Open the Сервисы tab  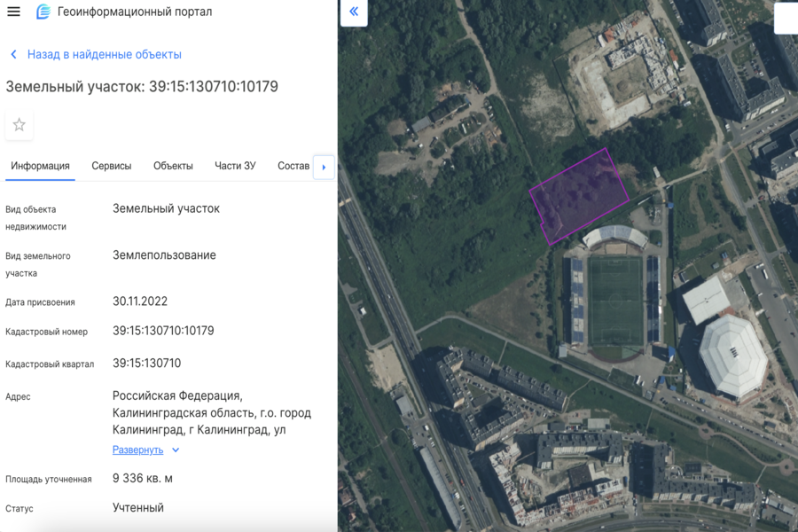[112, 166]
